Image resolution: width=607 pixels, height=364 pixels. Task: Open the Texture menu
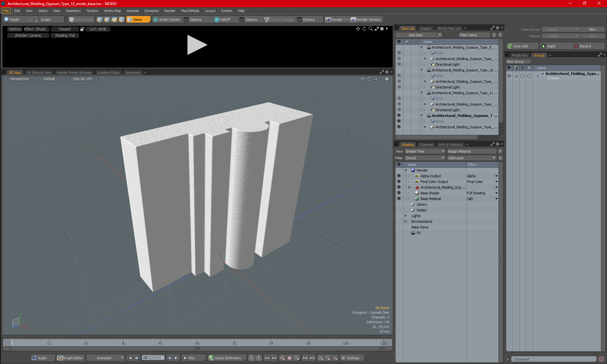[92, 11]
